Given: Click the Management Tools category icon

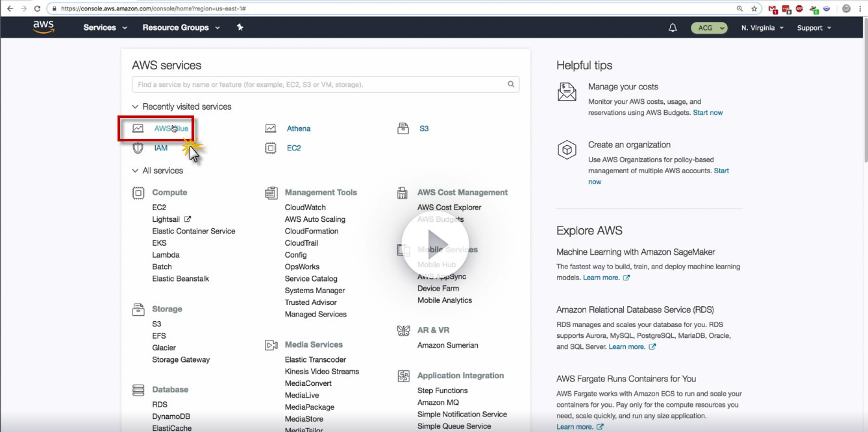Looking at the screenshot, I should [x=271, y=193].
